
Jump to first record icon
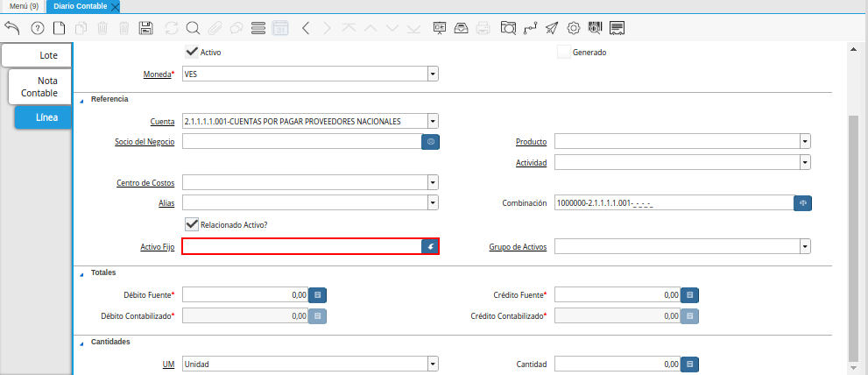pos(349,28)
